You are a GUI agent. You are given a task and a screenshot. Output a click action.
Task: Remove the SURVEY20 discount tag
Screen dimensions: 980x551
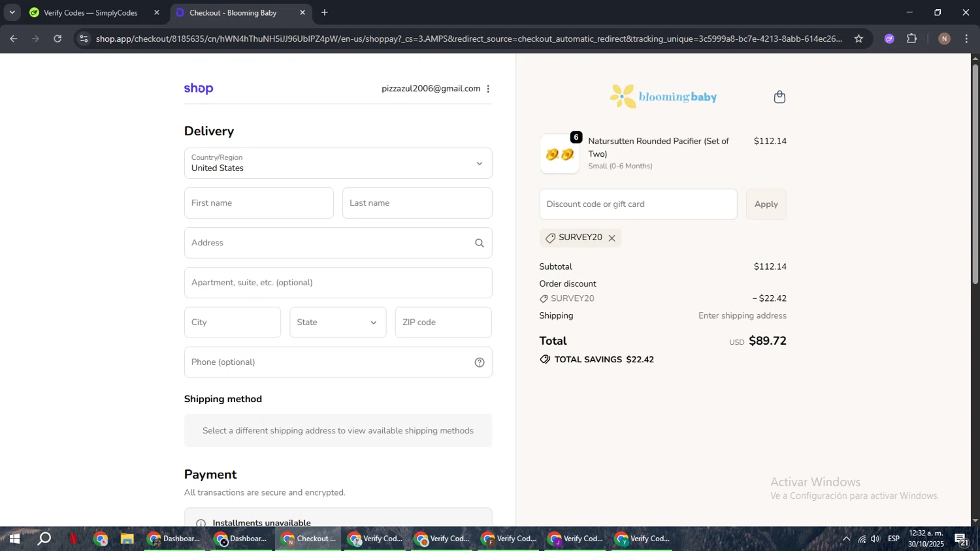tap(612, 238)
